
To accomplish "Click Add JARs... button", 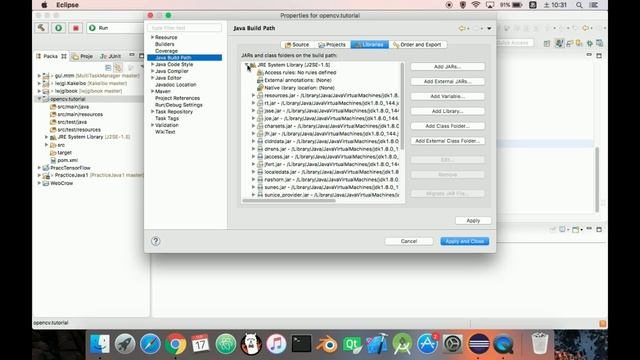I will click(x=447, y=67).
